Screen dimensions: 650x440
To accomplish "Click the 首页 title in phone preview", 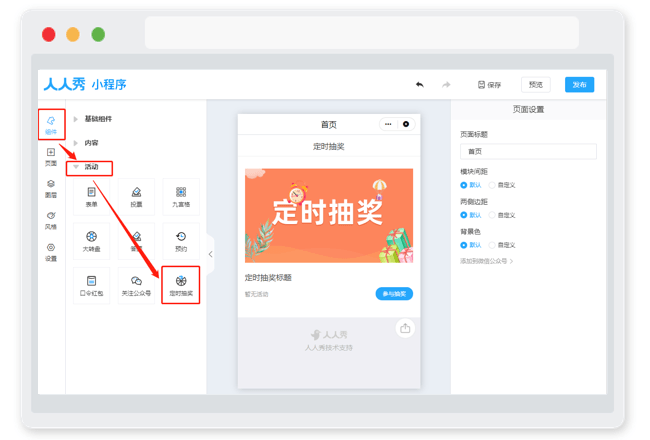I will [x=329, y=124].
